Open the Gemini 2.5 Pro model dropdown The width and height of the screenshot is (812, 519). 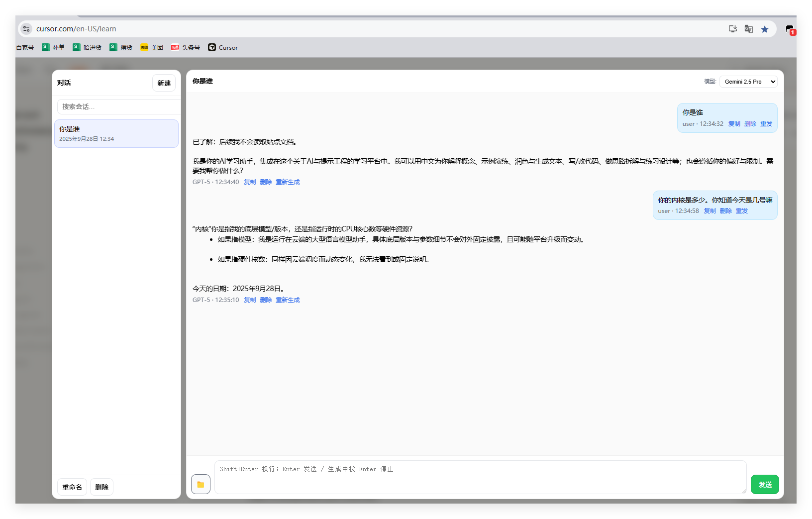click(748, 82)
